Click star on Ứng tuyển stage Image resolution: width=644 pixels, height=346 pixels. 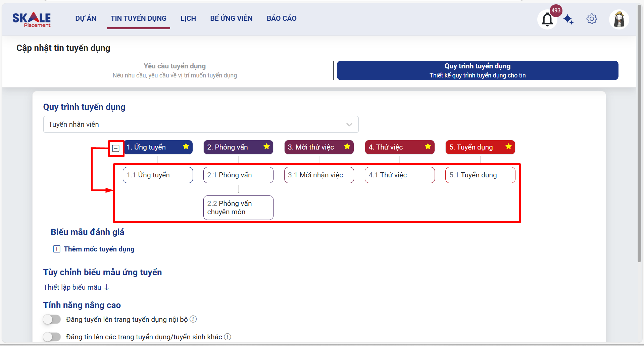pos(186,147)
